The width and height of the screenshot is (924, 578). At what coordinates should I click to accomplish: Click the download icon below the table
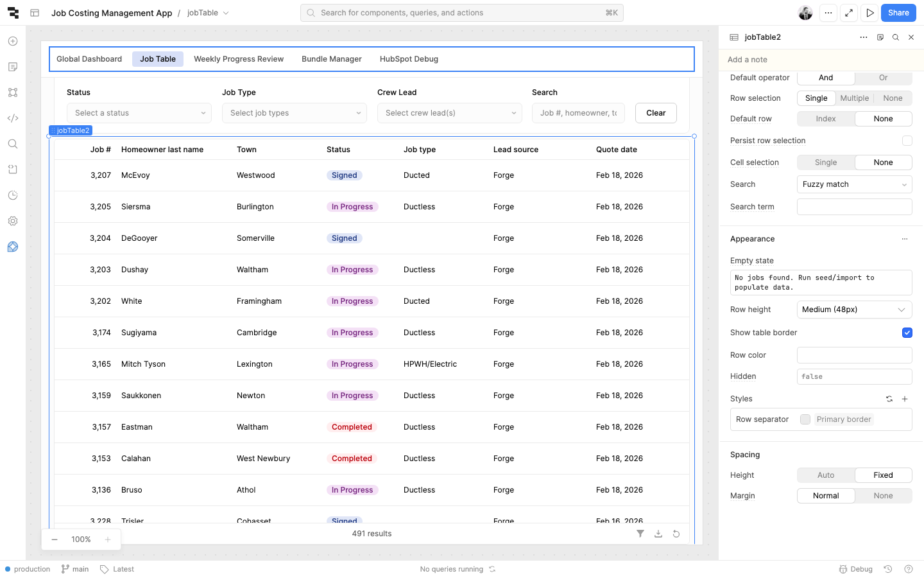[658, 534]
